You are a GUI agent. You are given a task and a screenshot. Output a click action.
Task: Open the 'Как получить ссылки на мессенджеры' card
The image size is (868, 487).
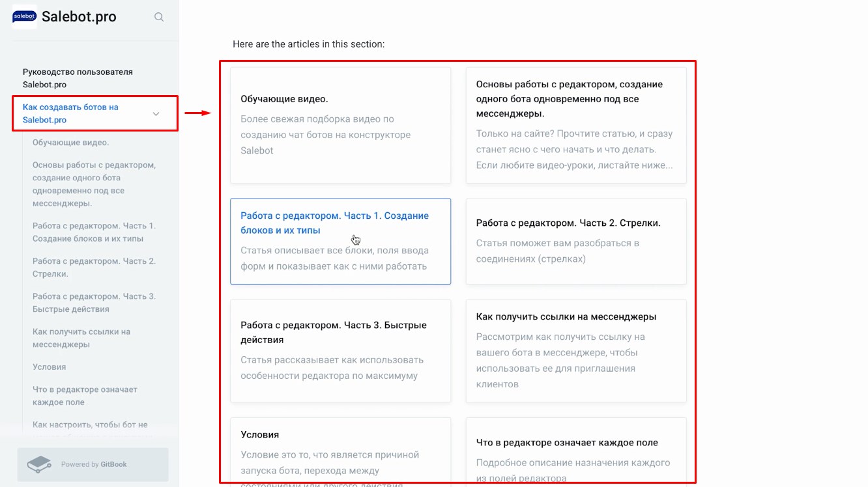click(576, 350)
